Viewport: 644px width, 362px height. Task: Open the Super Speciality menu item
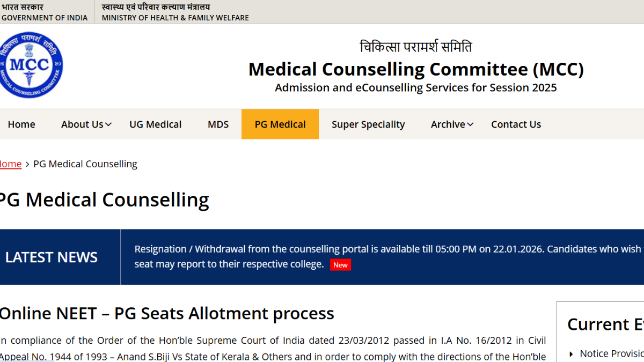[x=368, y=124]
